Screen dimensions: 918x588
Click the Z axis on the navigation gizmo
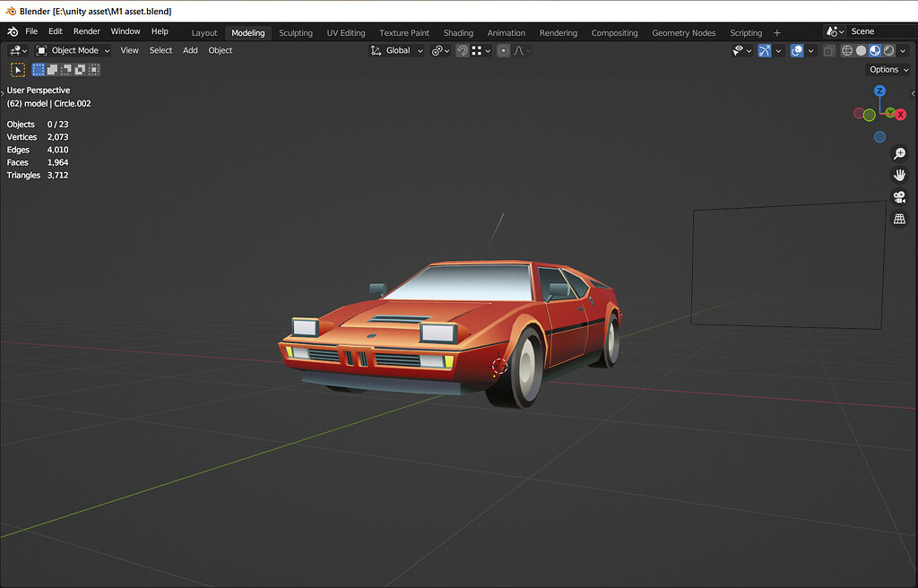tap(879, 91)
